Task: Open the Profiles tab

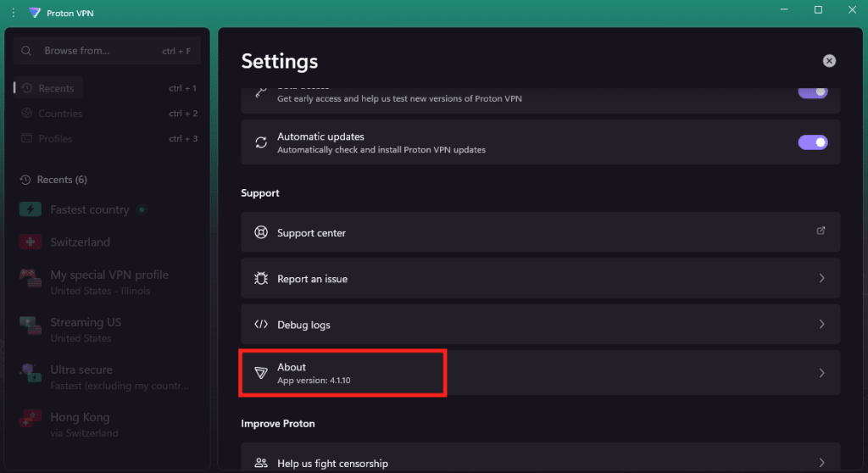Action: click(47, 138)
